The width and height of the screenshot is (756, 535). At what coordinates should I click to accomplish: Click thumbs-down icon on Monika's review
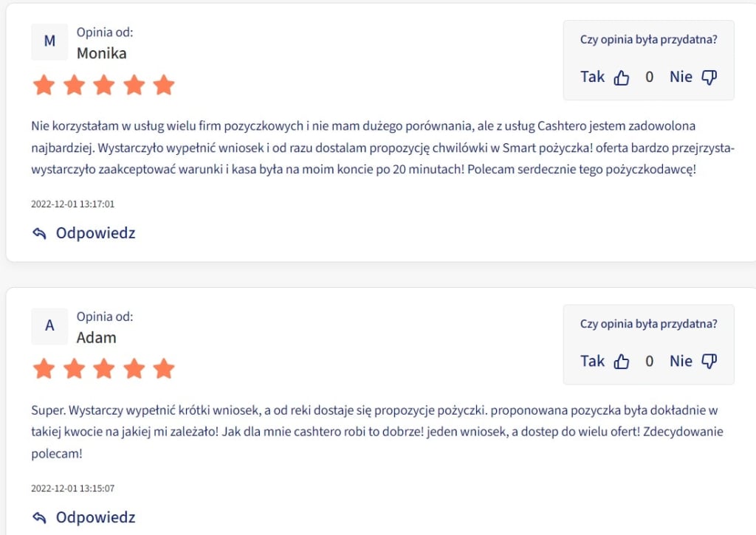click(709, 77)
